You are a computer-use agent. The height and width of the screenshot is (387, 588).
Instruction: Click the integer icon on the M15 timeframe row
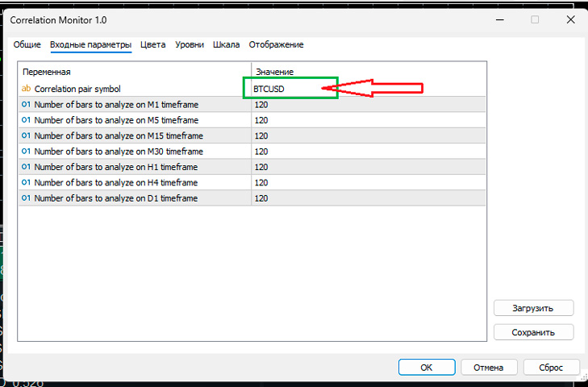[26, 135]
